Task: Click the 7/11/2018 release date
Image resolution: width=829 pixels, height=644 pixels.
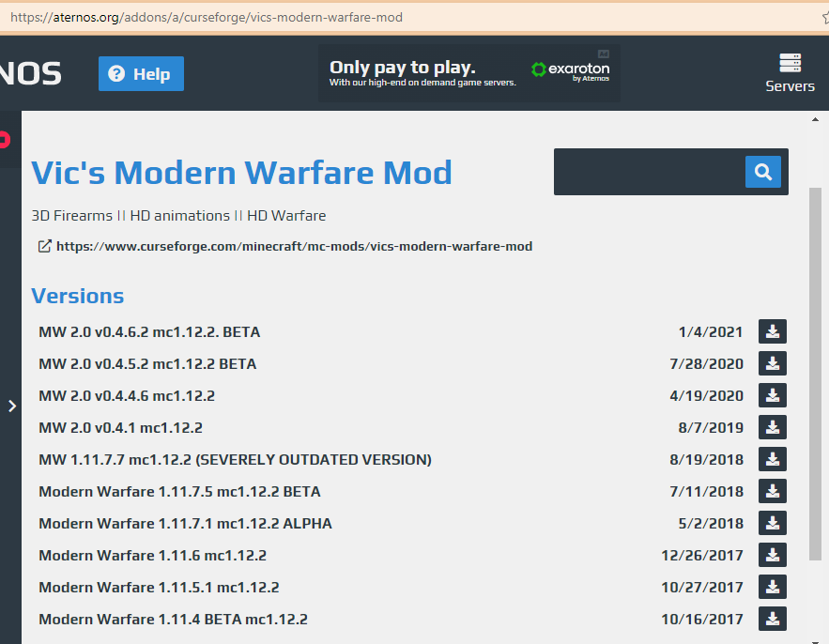Action: pos(706,492)
